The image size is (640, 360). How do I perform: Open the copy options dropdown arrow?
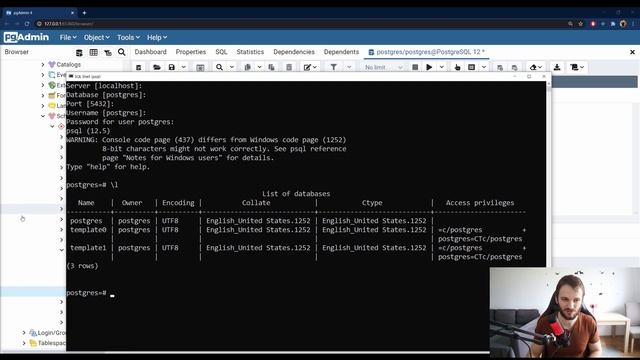click(259, 67)
